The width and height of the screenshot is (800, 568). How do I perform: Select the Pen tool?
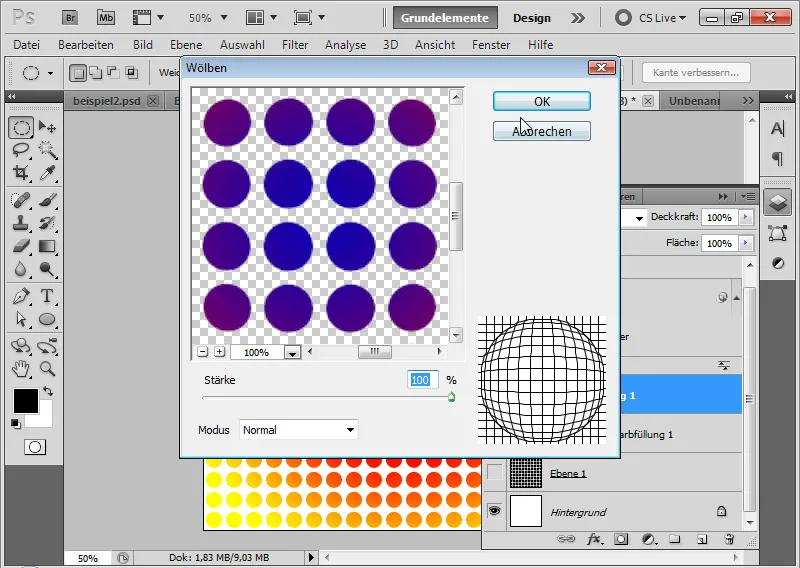[20, 296]
